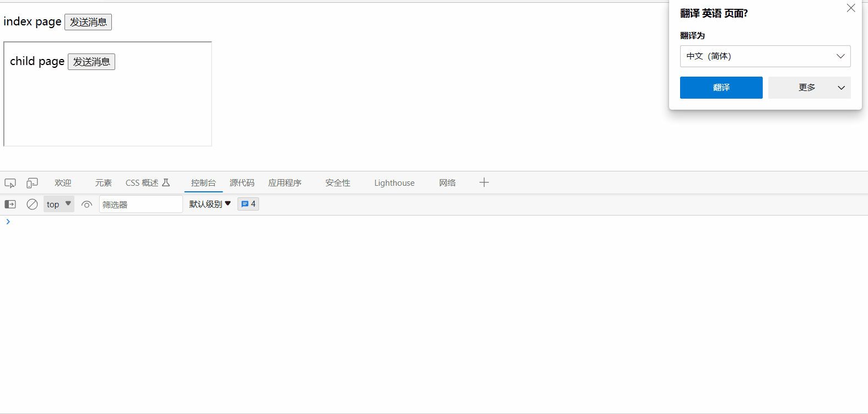Image resolution: width=868 pixels, height=414 pixels.
Task: Click the plus icon to add tools tab
Action: [x=484, y=182]
